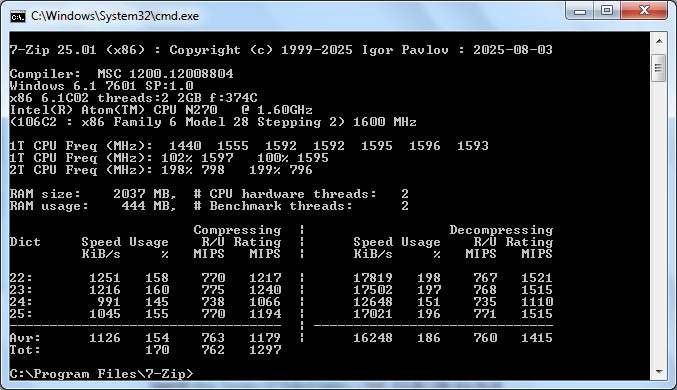677x390 pixels.
Task: Click the Compiler MSC version line
Action: click(x=121, y=74)
